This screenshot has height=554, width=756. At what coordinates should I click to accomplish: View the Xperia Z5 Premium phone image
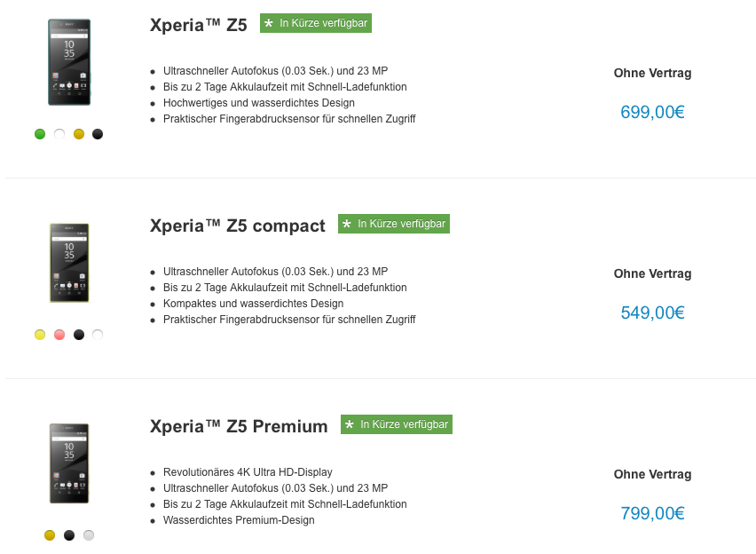(69, 463)
